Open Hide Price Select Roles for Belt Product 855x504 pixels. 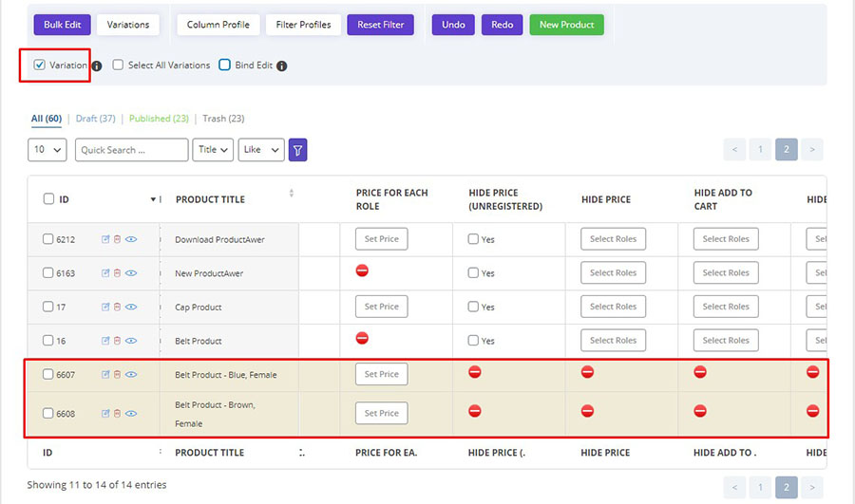614,341
